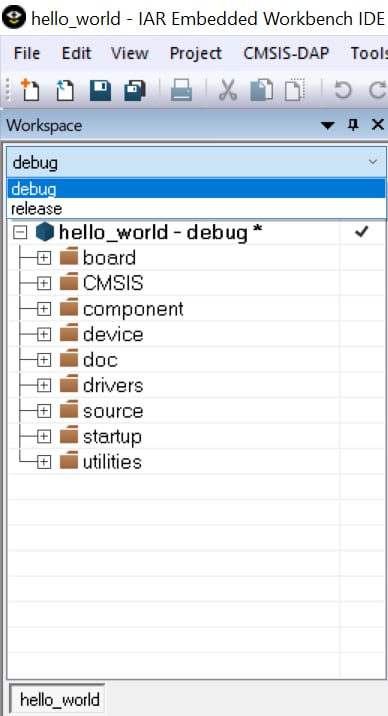Open the Edit menu
Screen dimensions: 388x716
76,53
